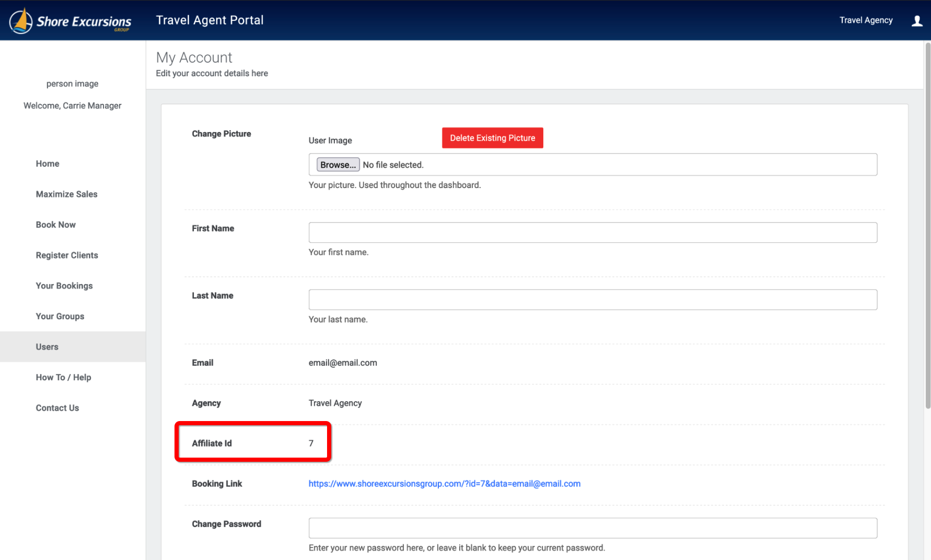Open the Maximize Sales page
This screenshot has height=560, width=931.
66,194
